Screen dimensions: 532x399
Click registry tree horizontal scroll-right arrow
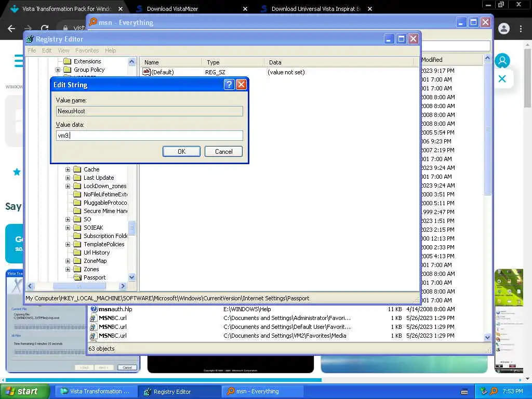123,286
